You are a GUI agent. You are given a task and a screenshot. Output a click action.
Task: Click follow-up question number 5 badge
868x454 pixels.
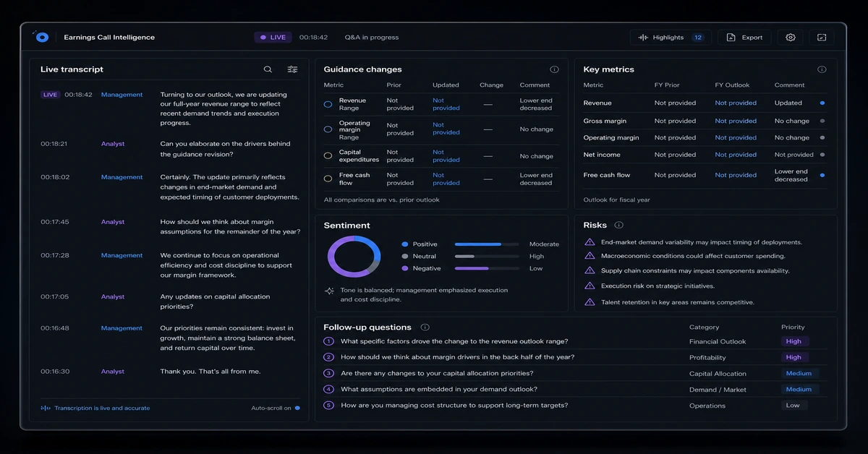tap(328, 405)
